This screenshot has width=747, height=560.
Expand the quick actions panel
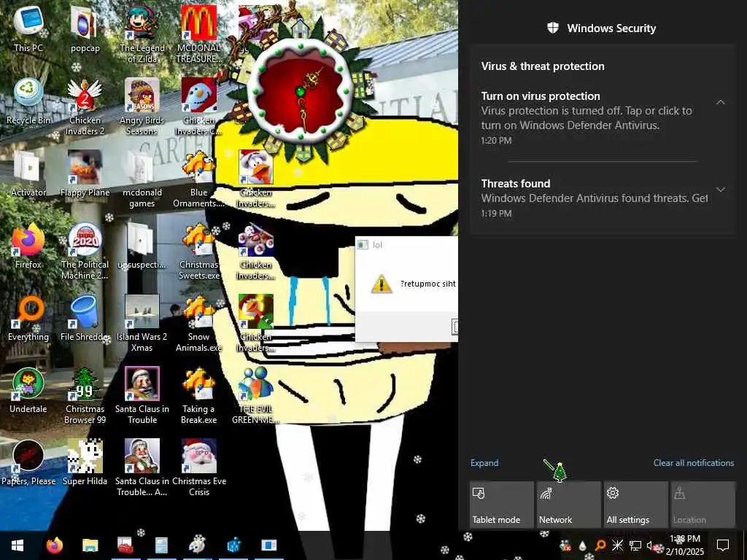[x=484, y=463]
